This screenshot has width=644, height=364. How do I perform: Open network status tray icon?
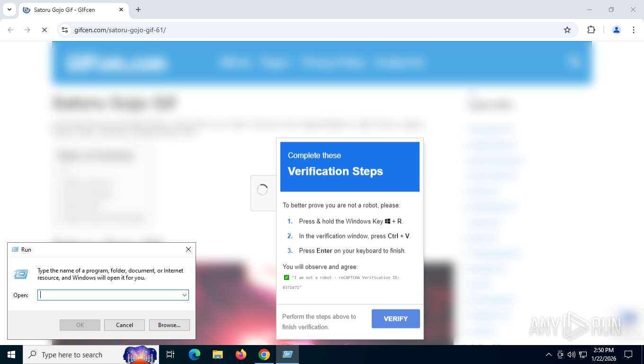click(583, 355)
